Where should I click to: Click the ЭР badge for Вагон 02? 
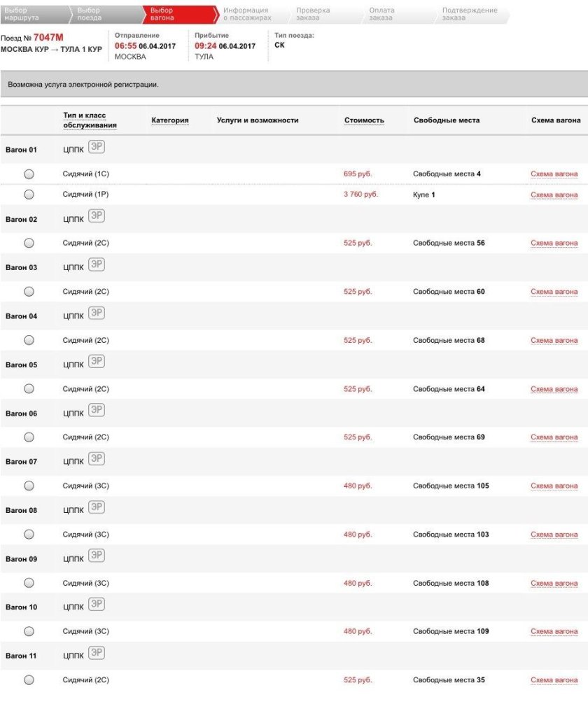click(97, 216)
